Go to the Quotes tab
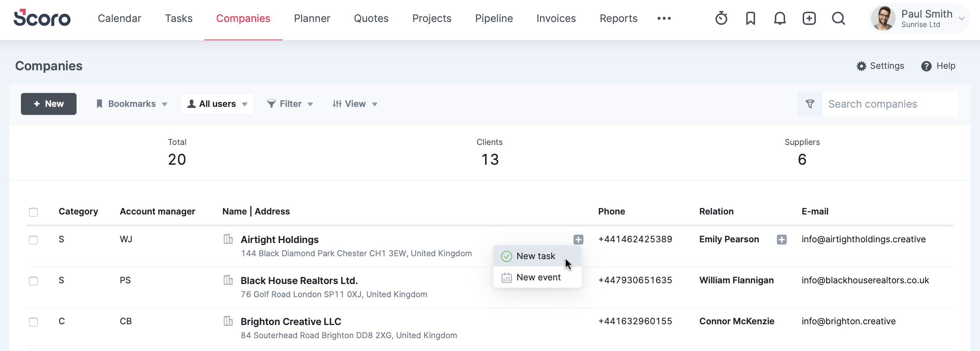Image resolution: width=980 pixels, height=351 pixels. click(371, 18)
